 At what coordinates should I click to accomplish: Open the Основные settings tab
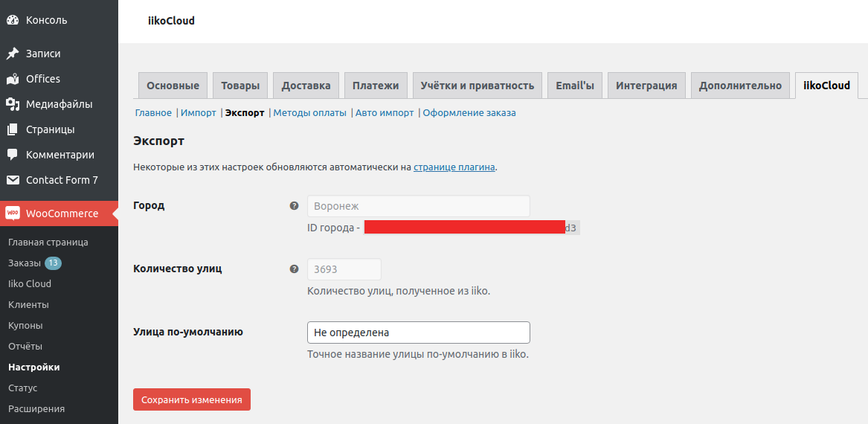pyautogui.click(x=173, y=86)
